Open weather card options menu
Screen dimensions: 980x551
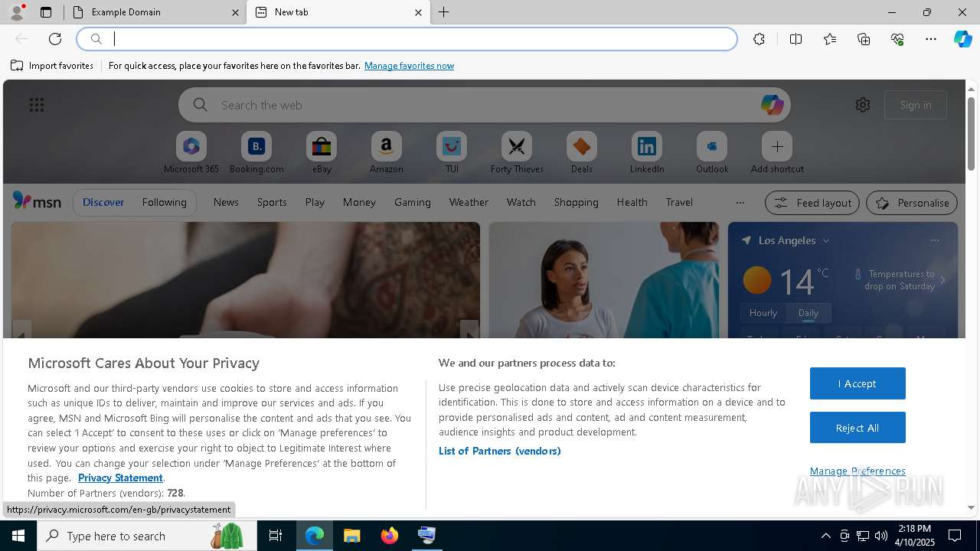[x=934, y=240]
